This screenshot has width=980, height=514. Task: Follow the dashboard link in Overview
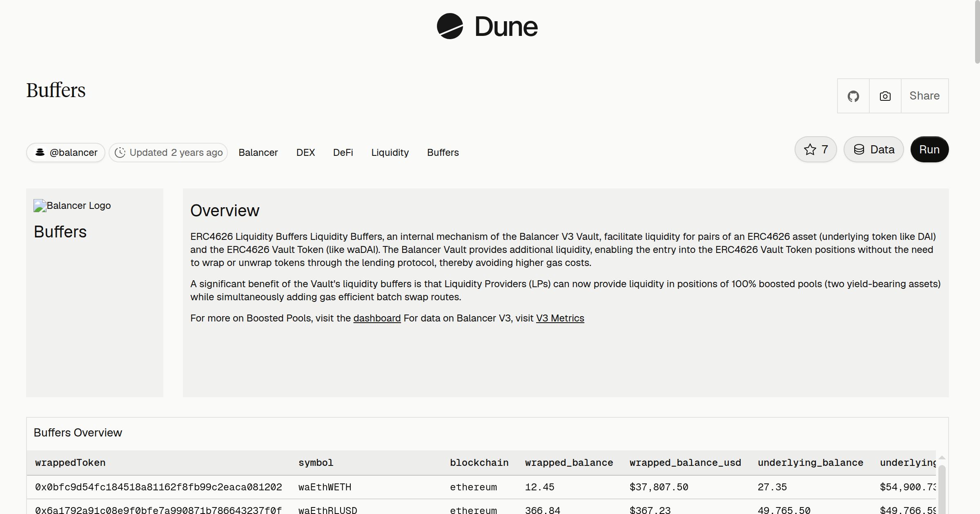click(377, 318)
